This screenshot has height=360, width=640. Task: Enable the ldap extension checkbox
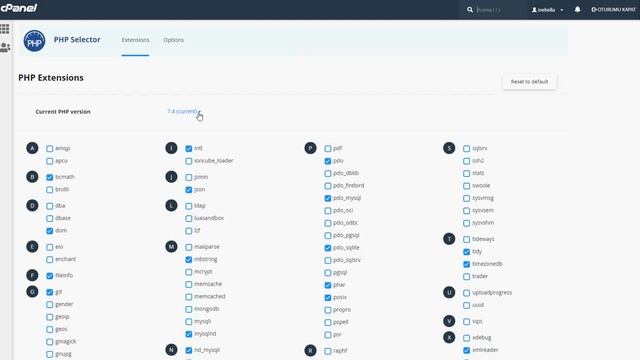click(x=189, y=206)
